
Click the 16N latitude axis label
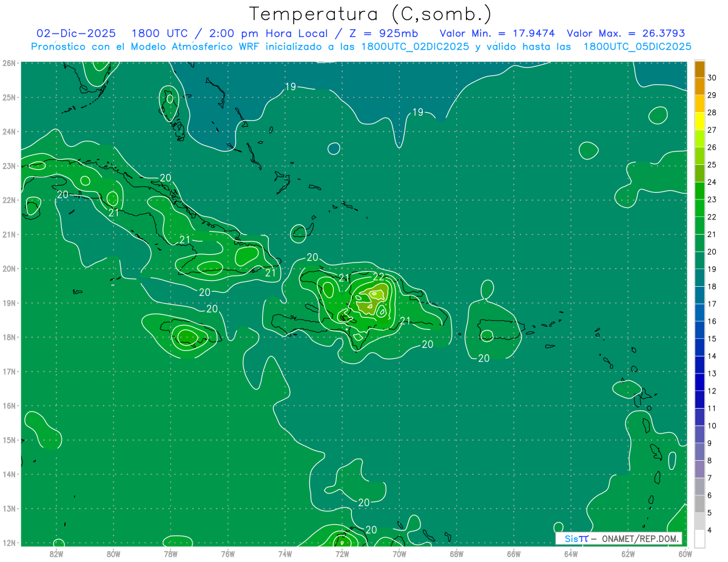[9, 406]
